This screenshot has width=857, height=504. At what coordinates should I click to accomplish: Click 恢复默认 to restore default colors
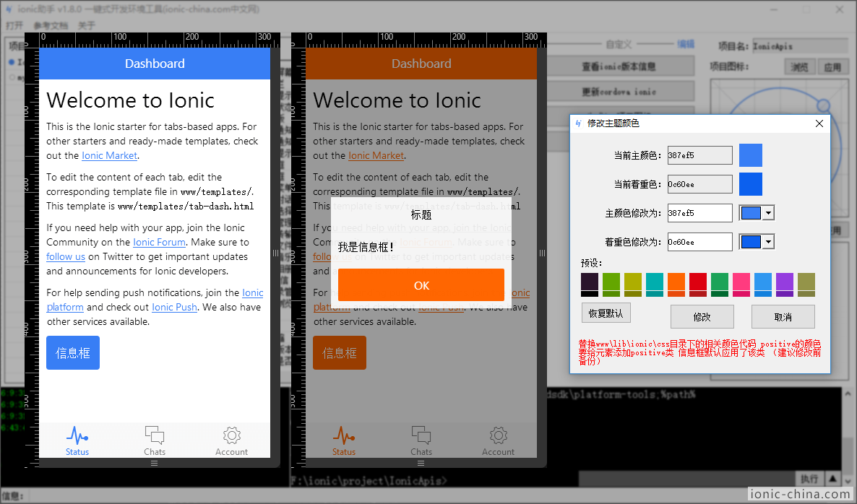(x=606, y=313)
